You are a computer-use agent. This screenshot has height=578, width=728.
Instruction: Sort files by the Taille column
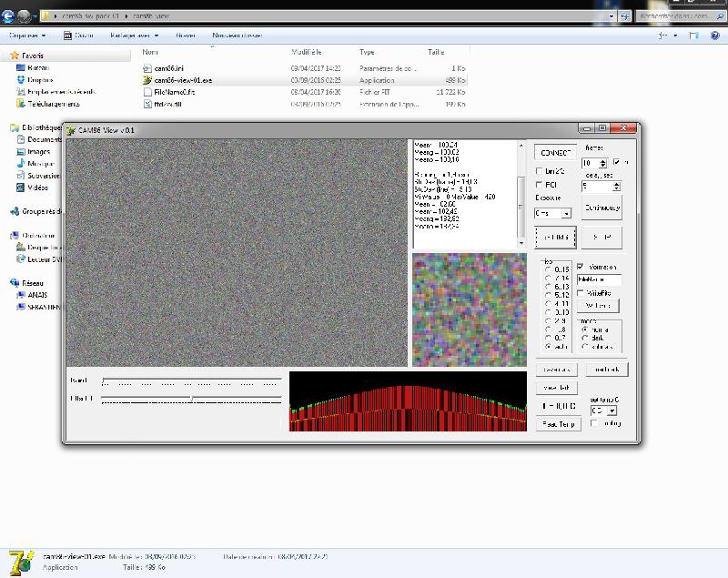click(x=436, y=52)
